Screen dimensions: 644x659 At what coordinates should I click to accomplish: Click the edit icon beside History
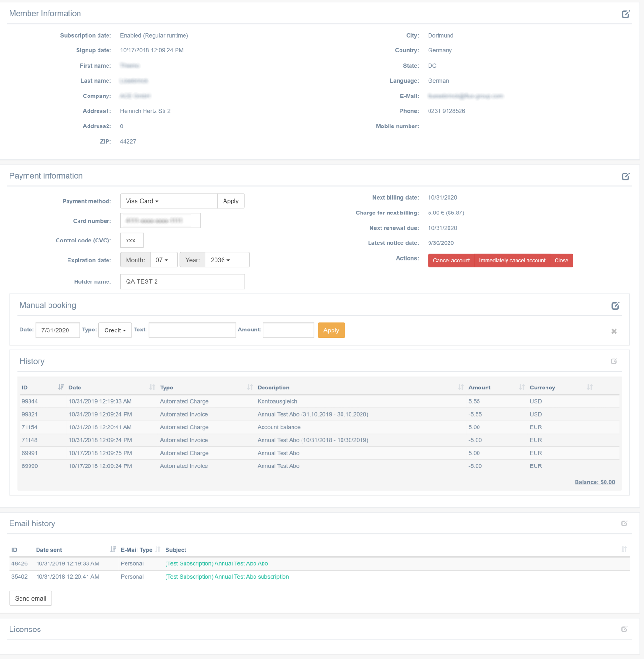pos(614,361)
